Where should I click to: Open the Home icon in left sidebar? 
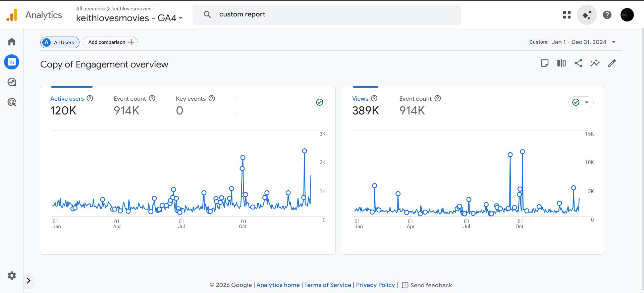tap(12, 42)
